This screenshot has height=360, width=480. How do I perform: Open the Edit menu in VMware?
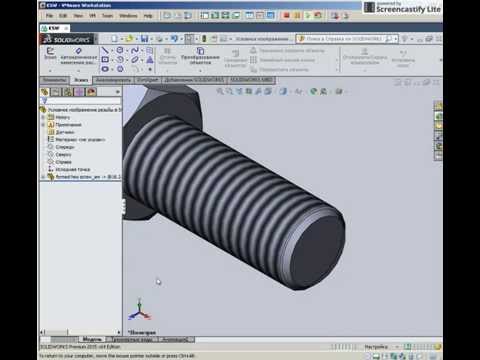[63, 16]
